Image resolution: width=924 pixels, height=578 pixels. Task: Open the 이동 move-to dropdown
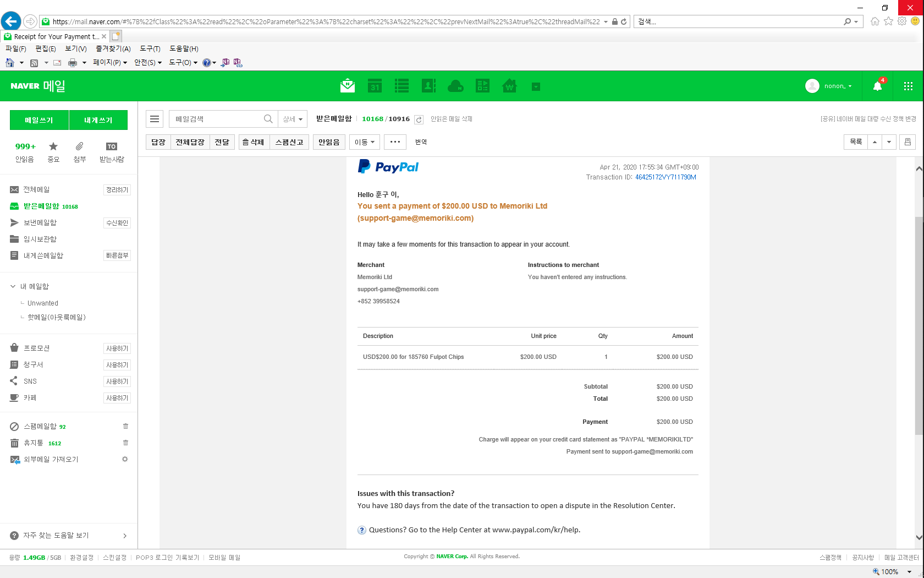click(x=365, y=142)
